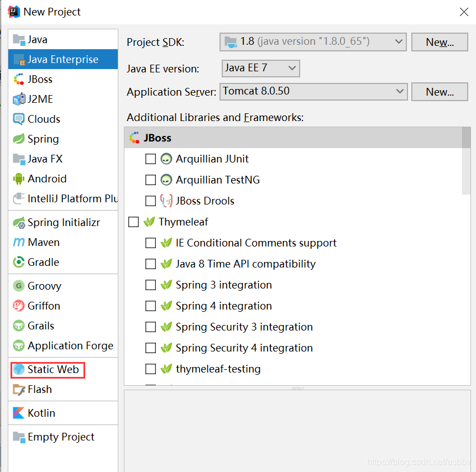The height and width of the screenshot is (472, 476).
Task: Click the Kotlin K icon
Action: pos(19,413)
